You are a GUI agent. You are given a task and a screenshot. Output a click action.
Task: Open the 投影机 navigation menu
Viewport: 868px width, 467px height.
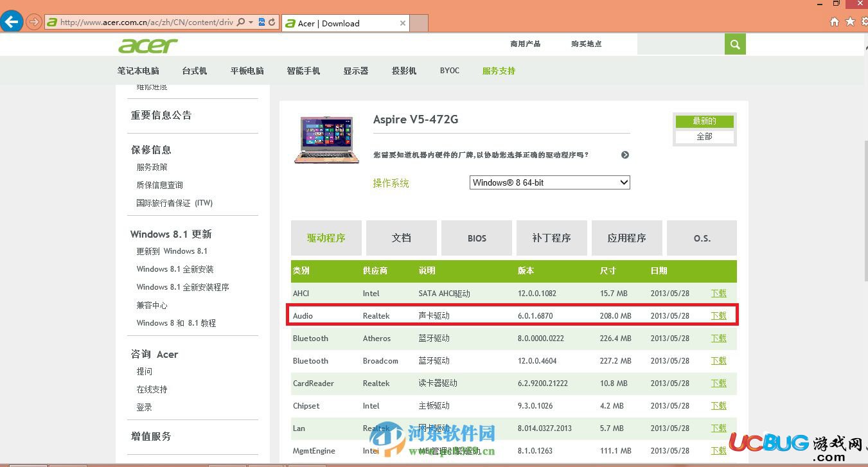404,71
